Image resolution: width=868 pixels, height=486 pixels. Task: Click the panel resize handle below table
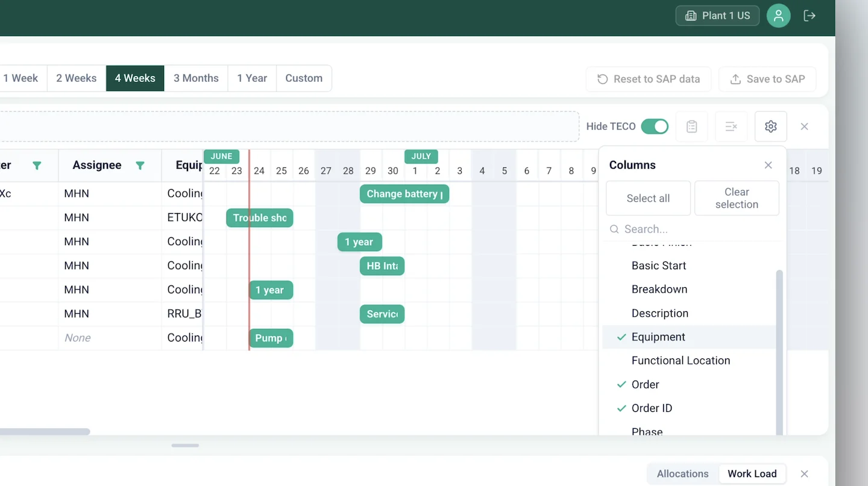pyautogui.click(x=185, y=446)
